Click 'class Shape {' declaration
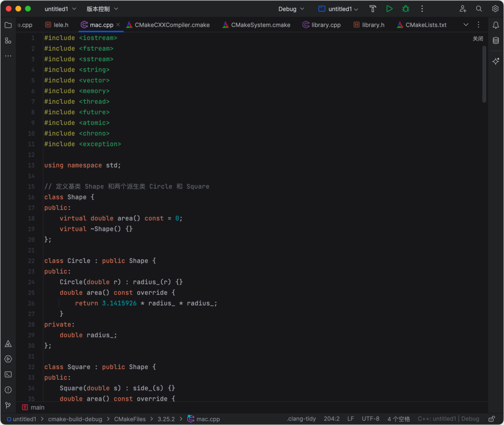 tap(69, 197)
